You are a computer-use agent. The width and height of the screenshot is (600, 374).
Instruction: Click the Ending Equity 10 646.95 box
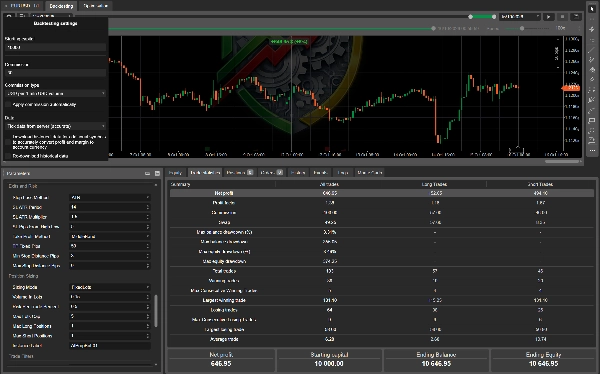point(543,359)
